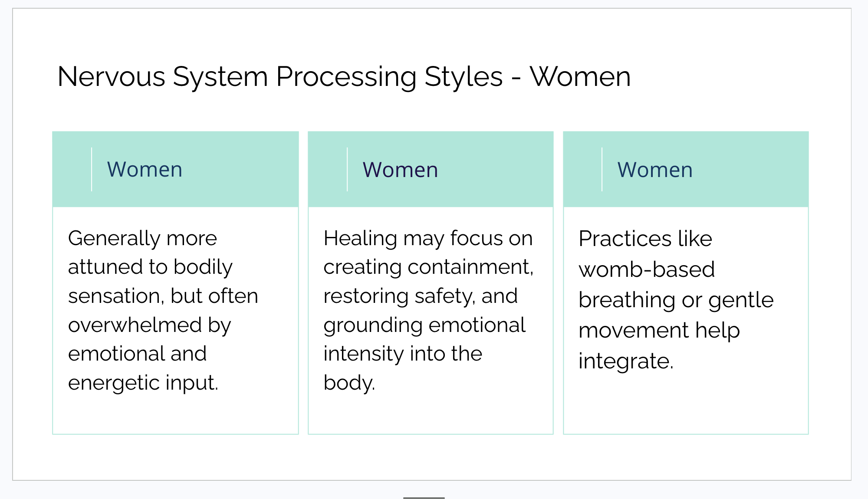Select the 'Women' heading in third card

655,170
